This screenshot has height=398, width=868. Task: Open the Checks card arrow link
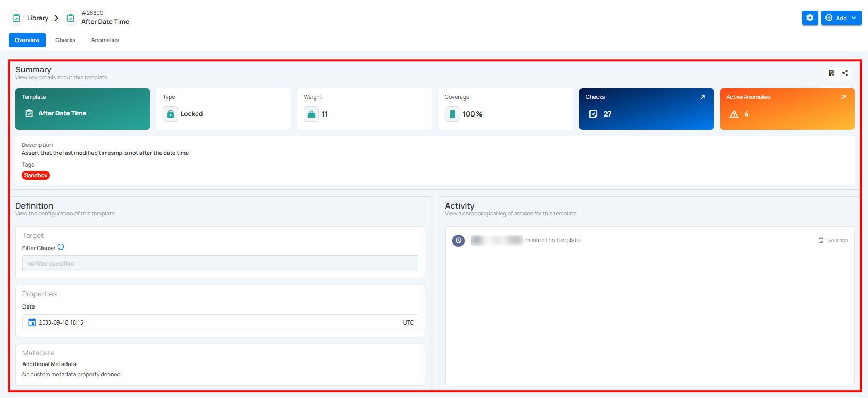pos(702,97)
